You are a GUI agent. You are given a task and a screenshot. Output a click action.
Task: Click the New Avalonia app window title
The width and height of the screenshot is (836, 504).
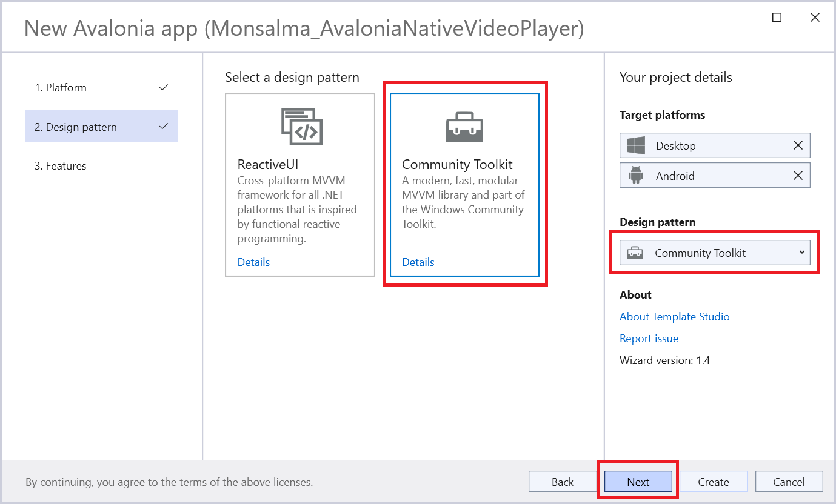[x=304, y=28]
